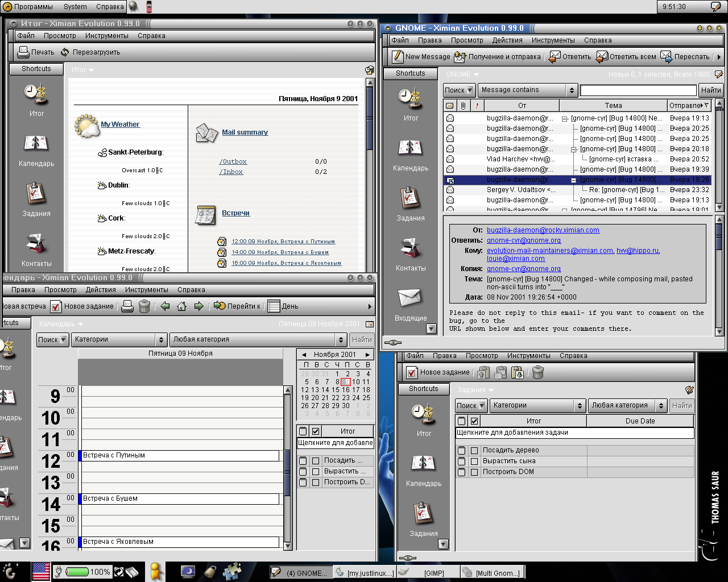The image size is (728, 582).
Task: Click the Перезагрузить reload icon in Итог window
Action: pyautogui.click(x=65, y=52)
